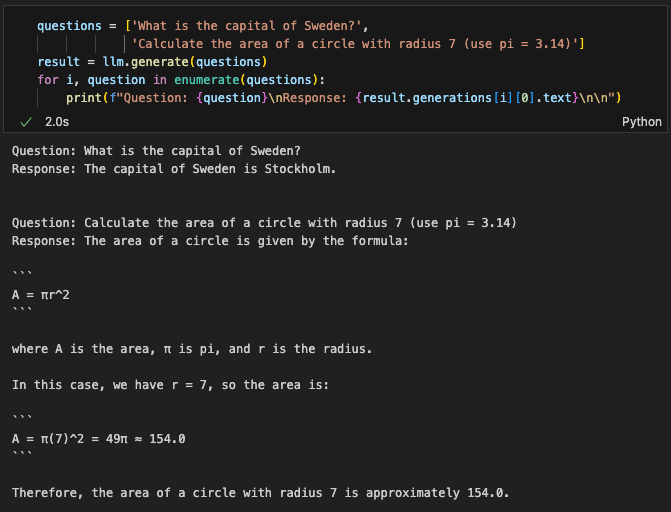Click the 'where A is the area' output line
Viewport: 671px width, 512px height.
(x=192, y=349)
